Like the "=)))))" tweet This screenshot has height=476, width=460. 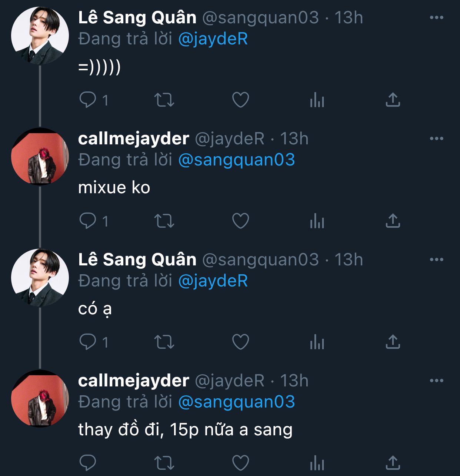[240, 100]
